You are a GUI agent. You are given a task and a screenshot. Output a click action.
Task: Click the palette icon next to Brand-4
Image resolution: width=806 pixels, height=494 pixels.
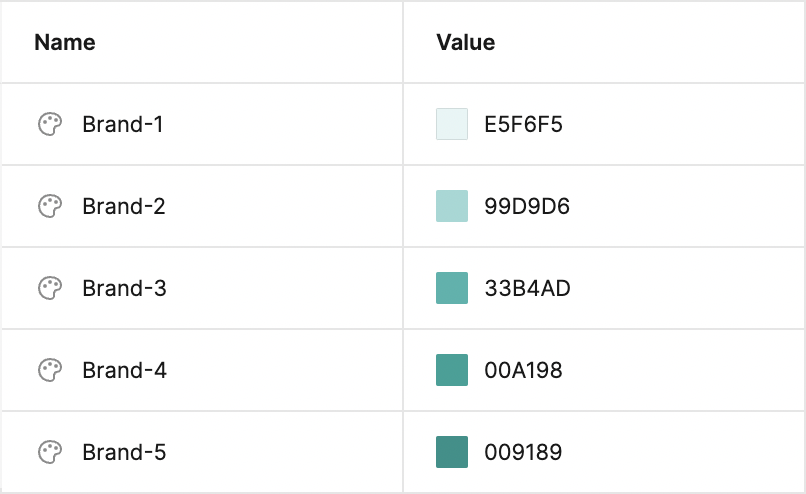coord(50,371)
